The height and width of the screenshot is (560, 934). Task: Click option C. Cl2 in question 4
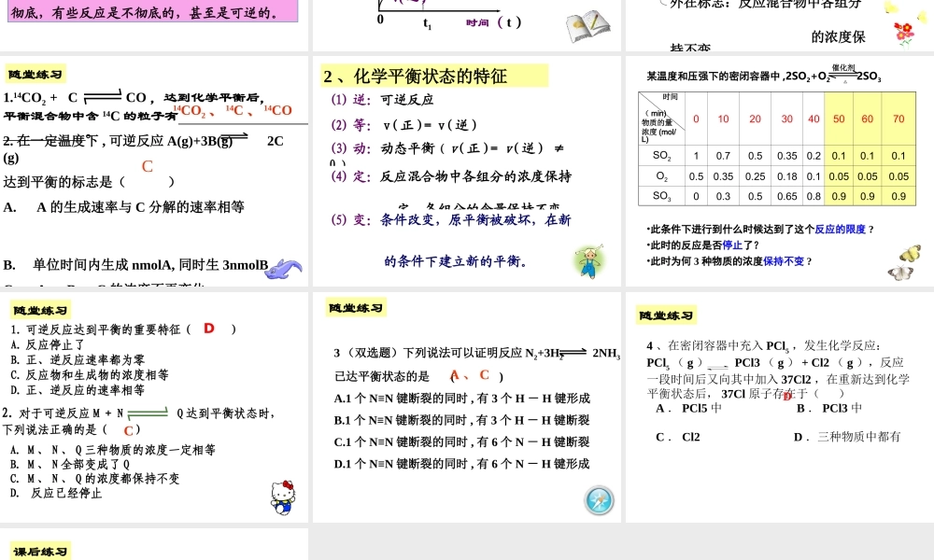(x=678, y=437)
